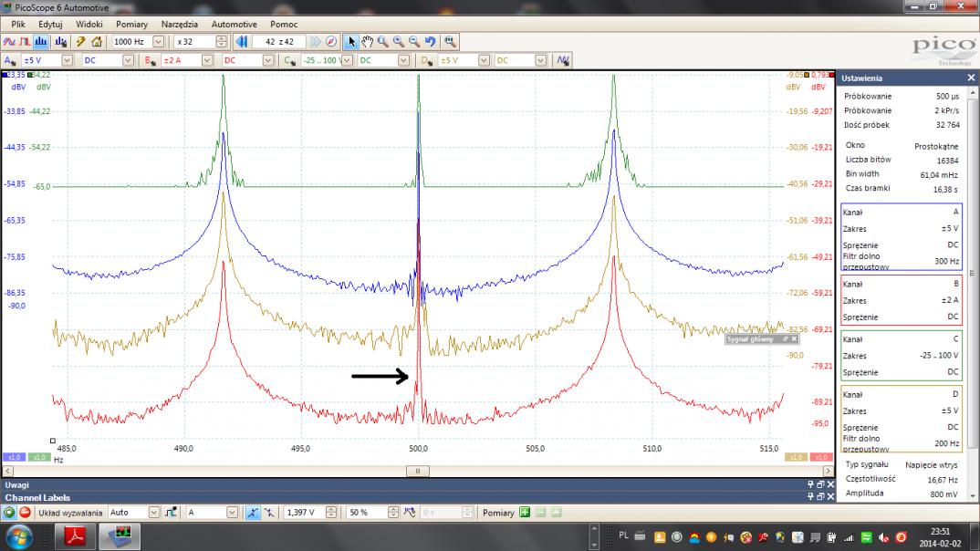
Task: Open the 1000 Hz frequency range dropdown
Action: tap(159, 42)
